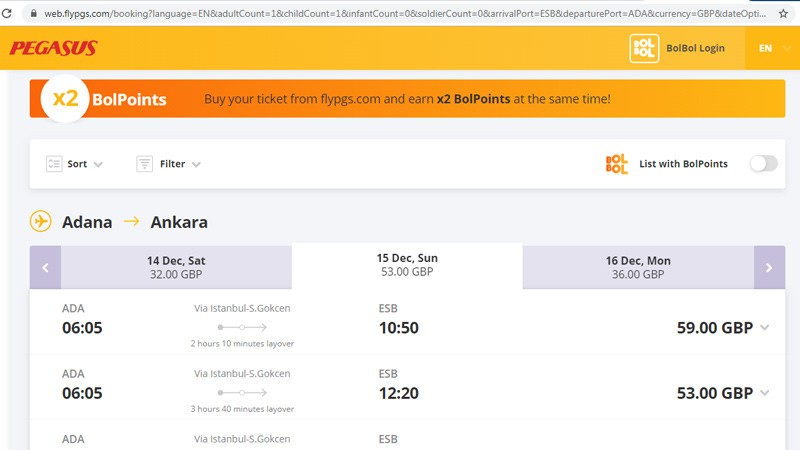This screenshot has height=450, width=800.
Task: Enable the List with BolPoints toggle
Action: pos(763,164)
